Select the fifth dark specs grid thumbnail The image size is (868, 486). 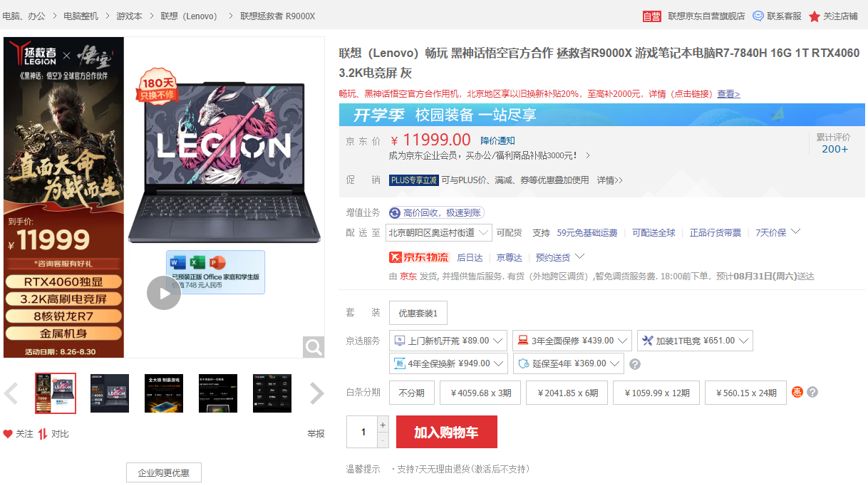tap(272, 393)
